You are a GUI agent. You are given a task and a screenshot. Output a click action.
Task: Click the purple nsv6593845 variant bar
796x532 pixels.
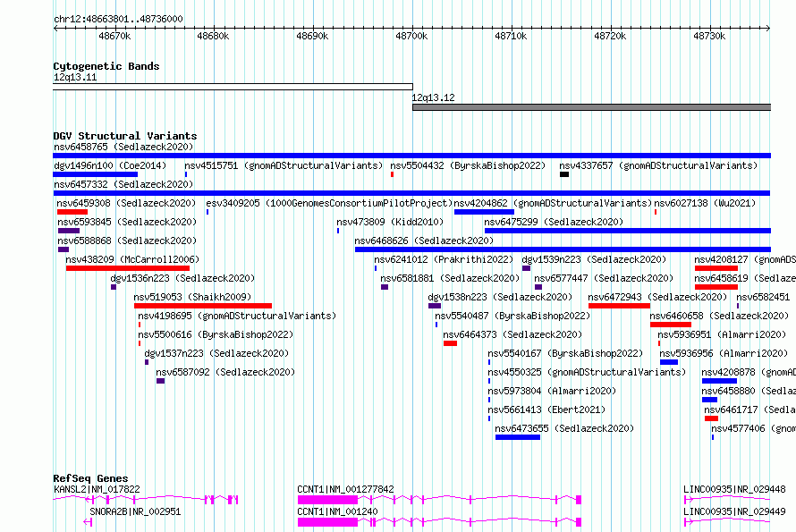[69, 231]
